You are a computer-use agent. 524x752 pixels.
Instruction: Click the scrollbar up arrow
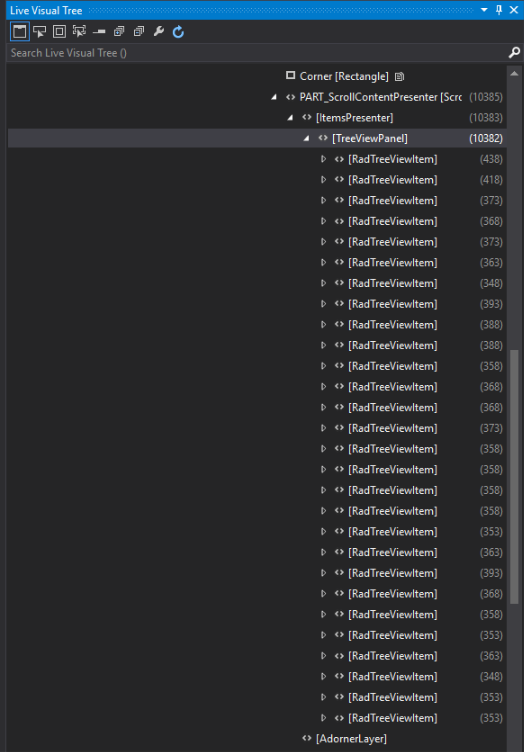click(514, 73)
